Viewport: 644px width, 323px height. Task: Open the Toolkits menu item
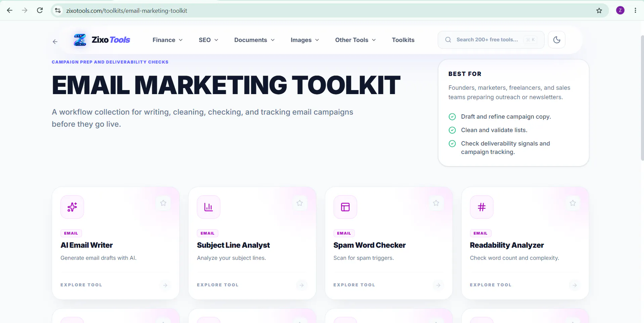403,40
